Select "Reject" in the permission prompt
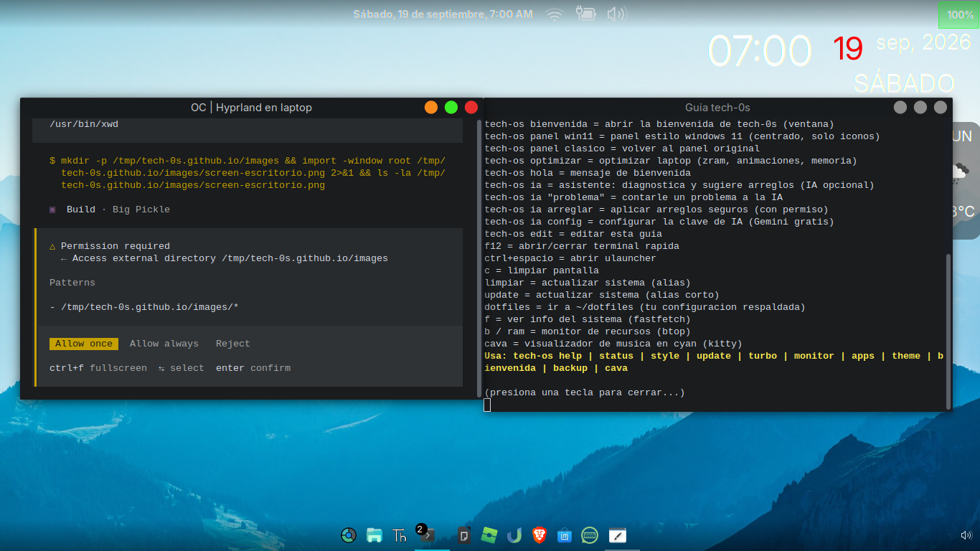This screenshot has width=980, height=551. pyautogui.click(x=233, y=344)
